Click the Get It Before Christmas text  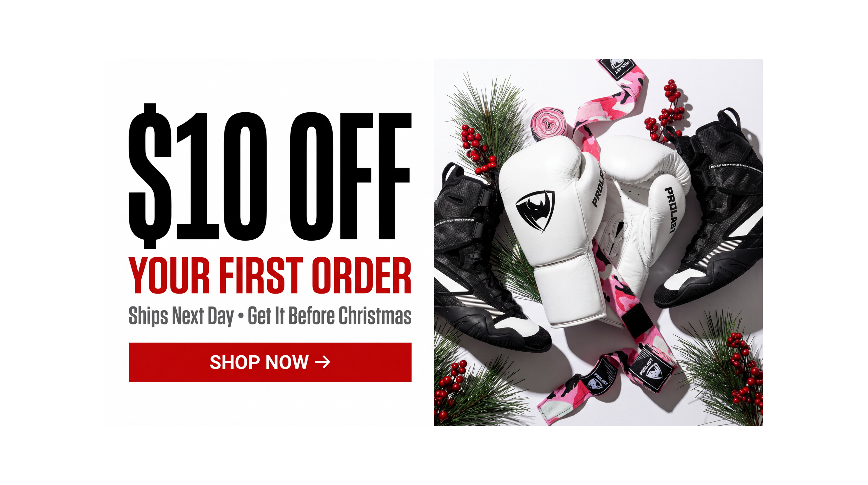pos(330,316)
